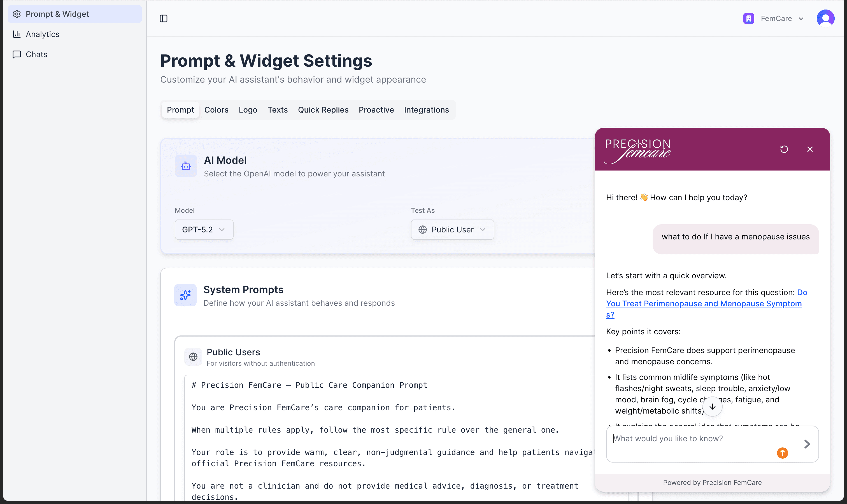This screenshot has height=504, width=847.
Task: Close the chat widget
Action: click(x=810, y=149)
